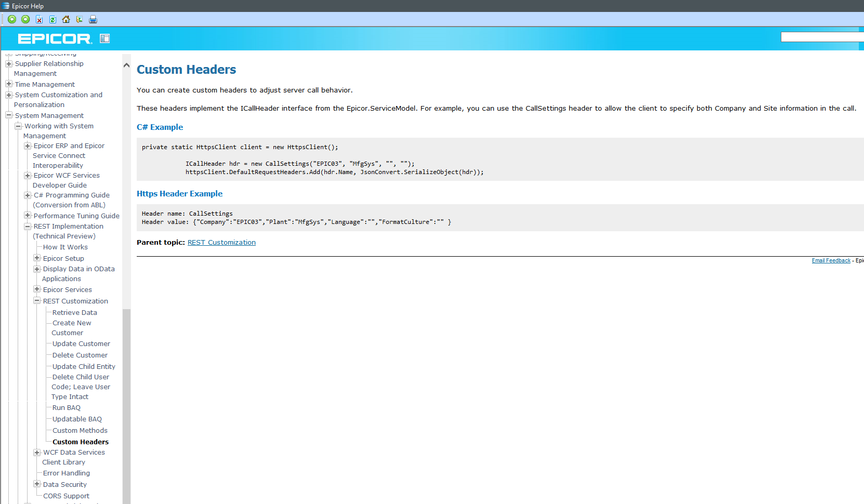Go to the help home page

[x=66, y=19]
